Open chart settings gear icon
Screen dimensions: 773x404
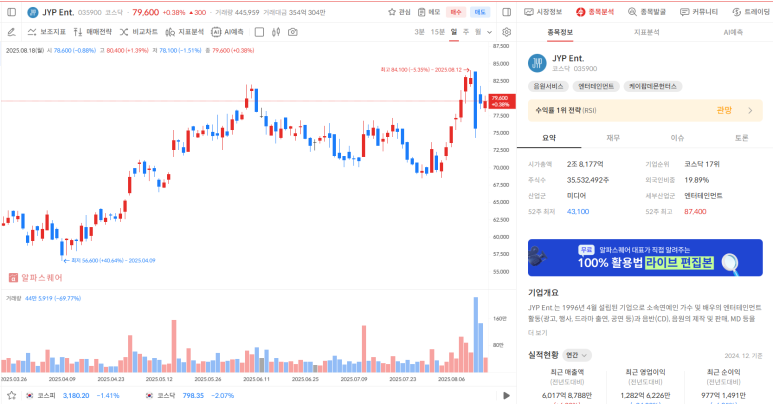tap(506, 32)
